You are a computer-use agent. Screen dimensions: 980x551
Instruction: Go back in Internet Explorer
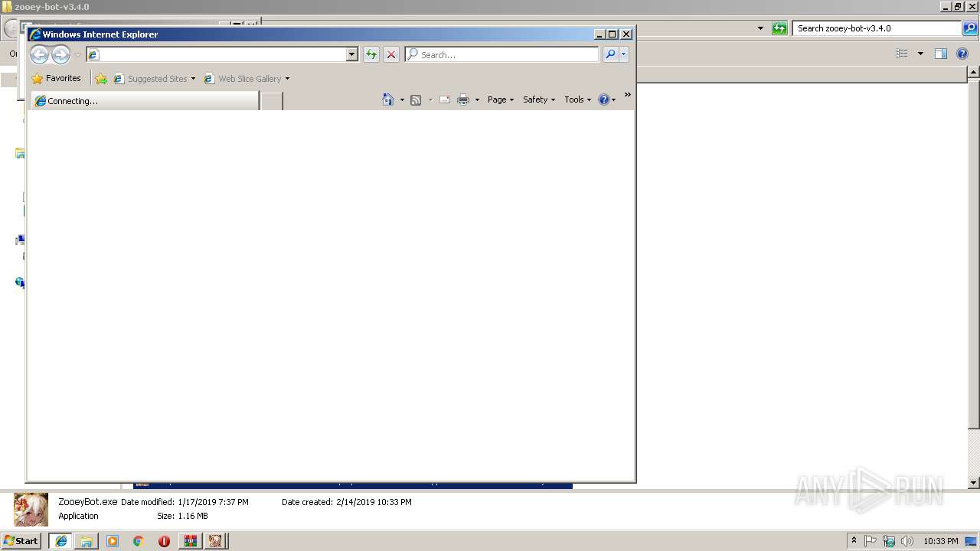point(39,54)
